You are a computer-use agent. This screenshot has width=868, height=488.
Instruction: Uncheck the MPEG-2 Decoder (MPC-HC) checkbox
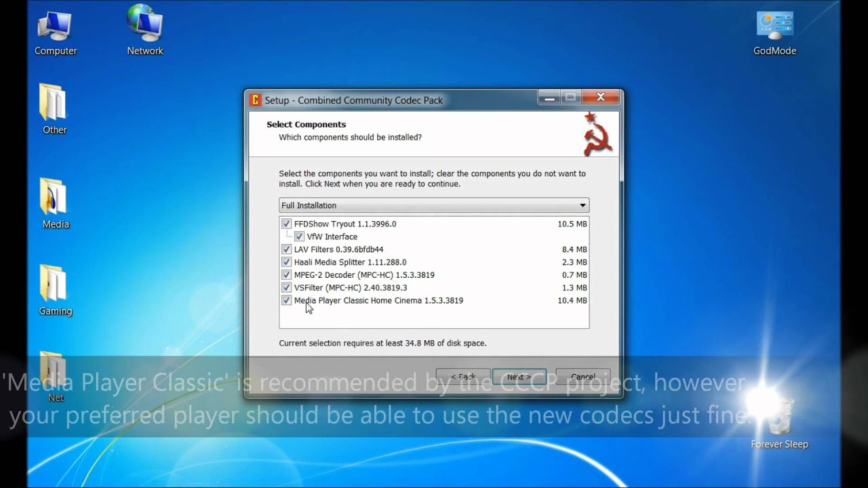(x=286, y=275)
